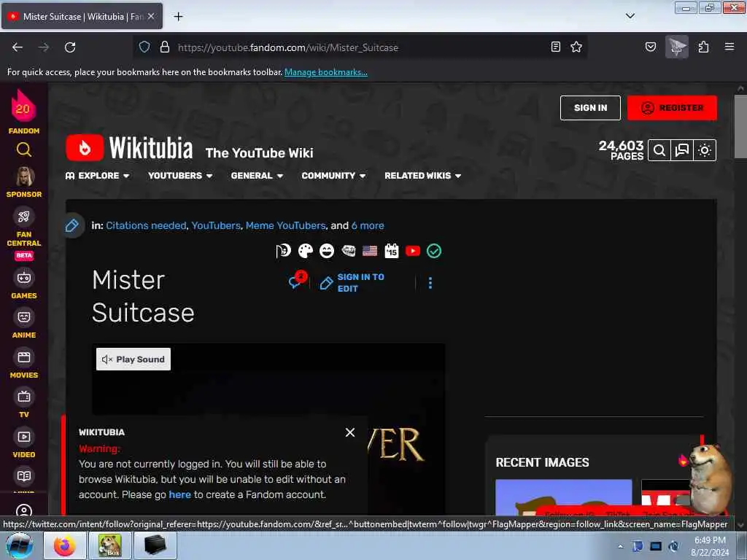Viewport: 747px width, 560px height.
Task: Click Sign In To Edit
Action: [x=352, y=283]
